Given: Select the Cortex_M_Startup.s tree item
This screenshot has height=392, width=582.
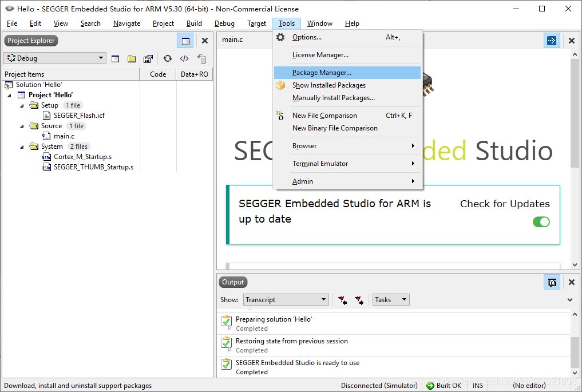Looking at the screenshot, I should (x=82, y=157).
